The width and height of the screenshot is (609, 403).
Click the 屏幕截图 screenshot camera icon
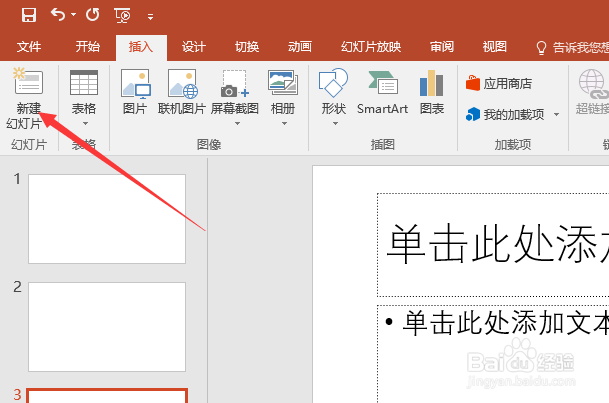click(235, 83)
